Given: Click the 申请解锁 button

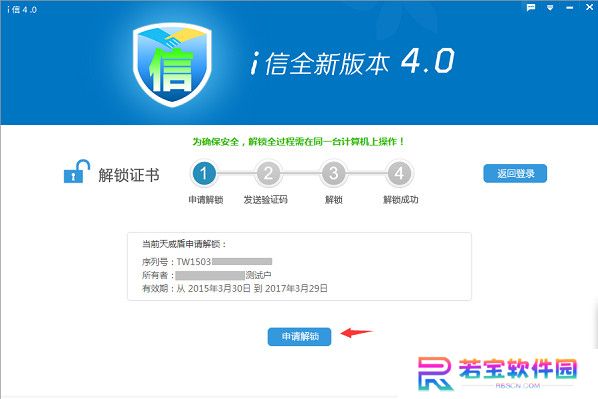Looking at the screenshot, I should tap(299, 336).
